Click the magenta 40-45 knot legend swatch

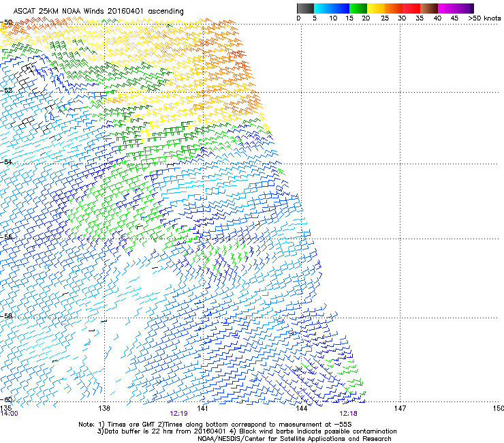[x=447, y=8]
